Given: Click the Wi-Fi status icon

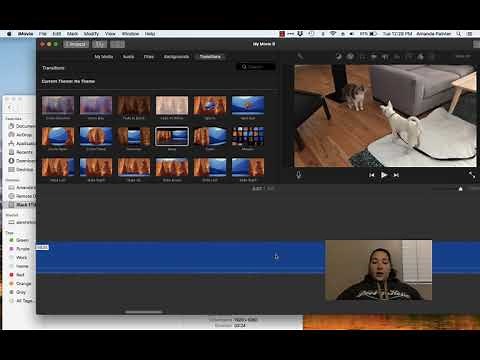Looking at the screenshot, I should (x=333, y=34).
